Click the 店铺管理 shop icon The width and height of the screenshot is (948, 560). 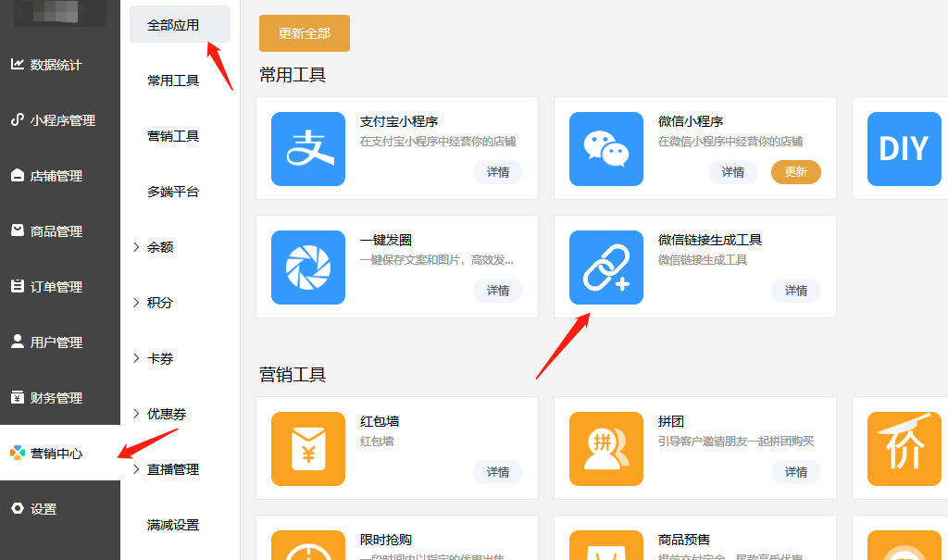[x=18, y=175]
